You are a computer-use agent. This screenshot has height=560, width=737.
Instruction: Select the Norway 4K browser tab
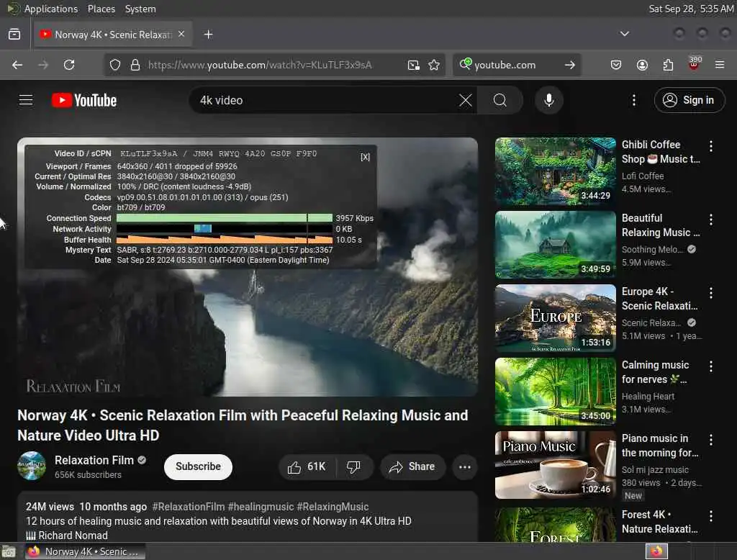point(113,35)
